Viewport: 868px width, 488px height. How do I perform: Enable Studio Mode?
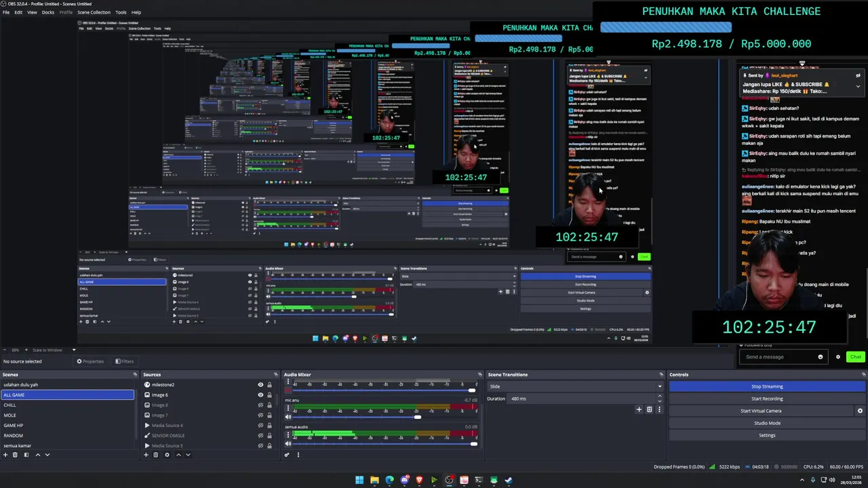click(x=767, y=423)
